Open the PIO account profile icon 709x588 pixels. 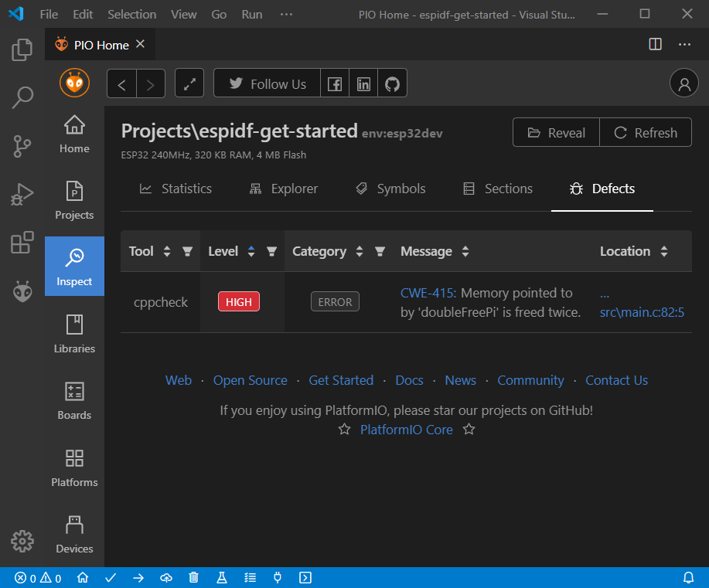point(684,83)
